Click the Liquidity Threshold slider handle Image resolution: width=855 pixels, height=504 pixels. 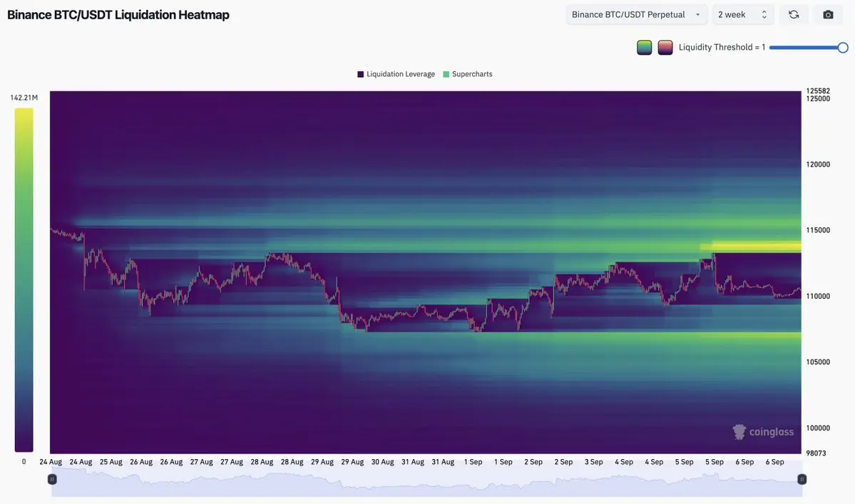coord(842,47)
